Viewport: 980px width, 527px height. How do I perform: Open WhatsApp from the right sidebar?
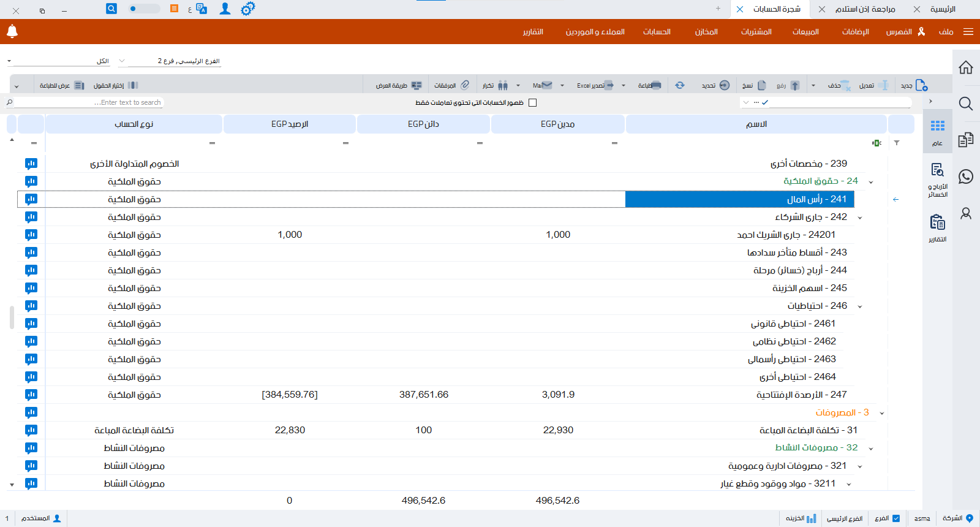(x=966, y=176)
